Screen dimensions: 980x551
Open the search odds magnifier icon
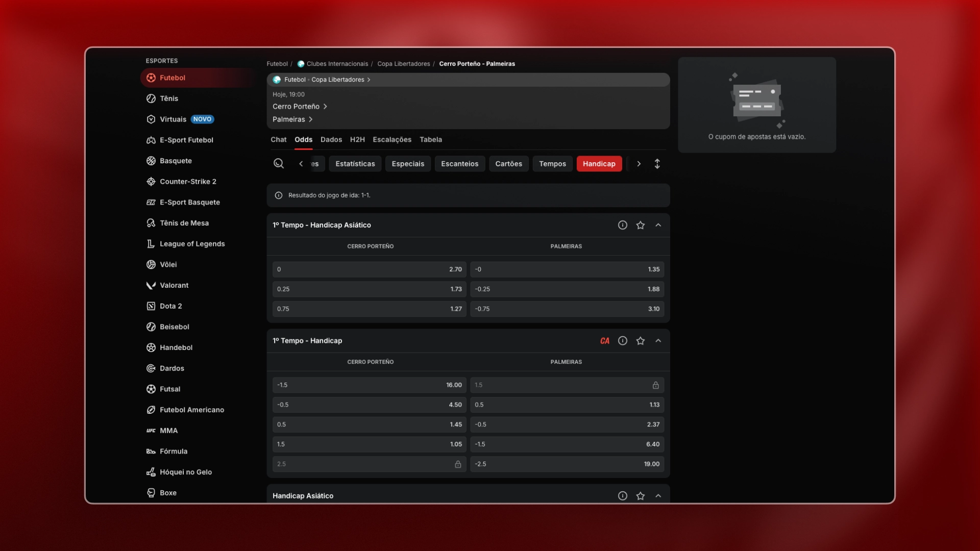coord(279,163)
